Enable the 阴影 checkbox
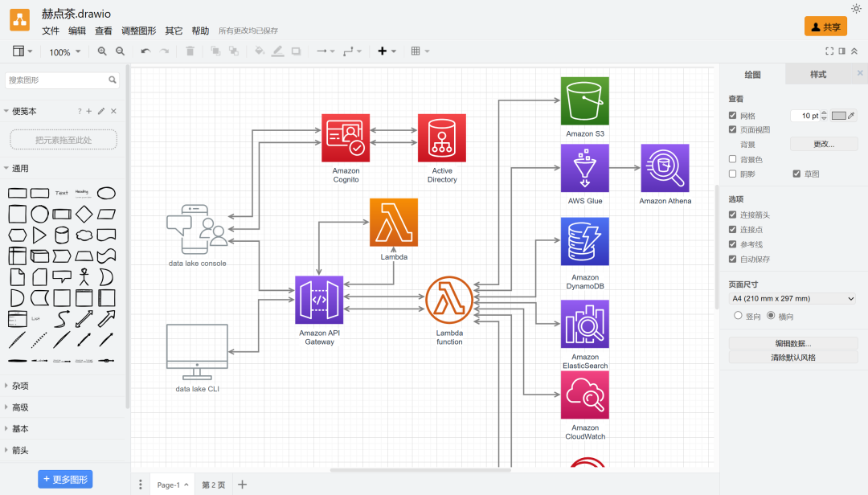 732,174
